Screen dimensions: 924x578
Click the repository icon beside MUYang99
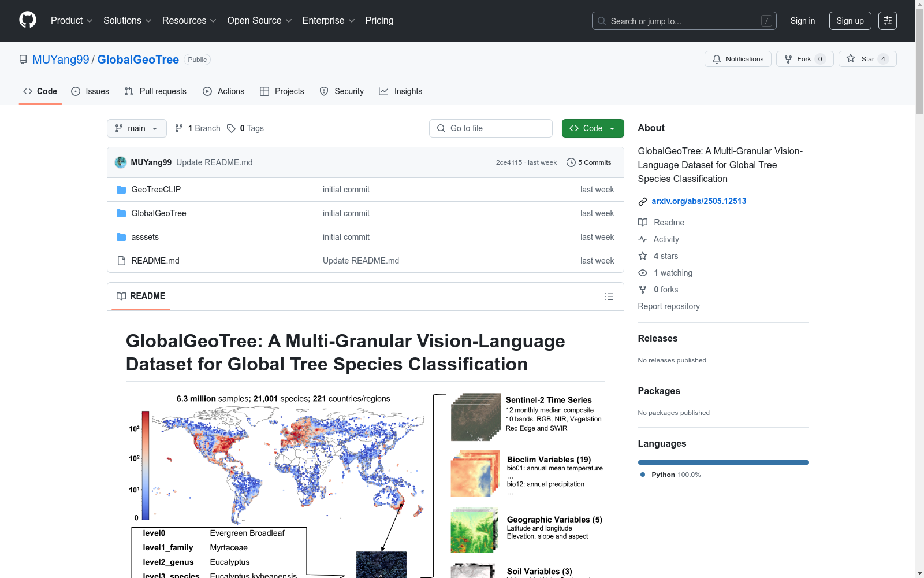coord(23,60)
